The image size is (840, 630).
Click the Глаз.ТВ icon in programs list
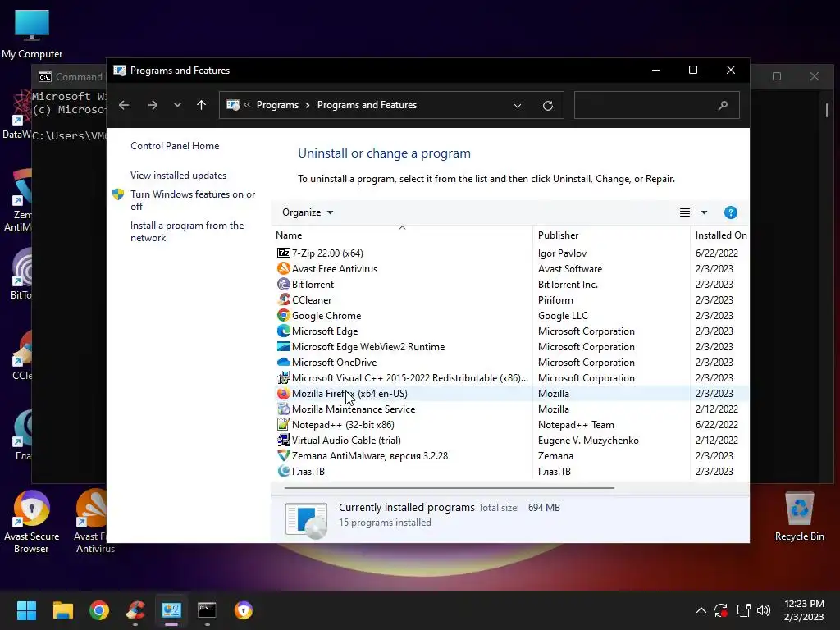[x=283, y=471]
